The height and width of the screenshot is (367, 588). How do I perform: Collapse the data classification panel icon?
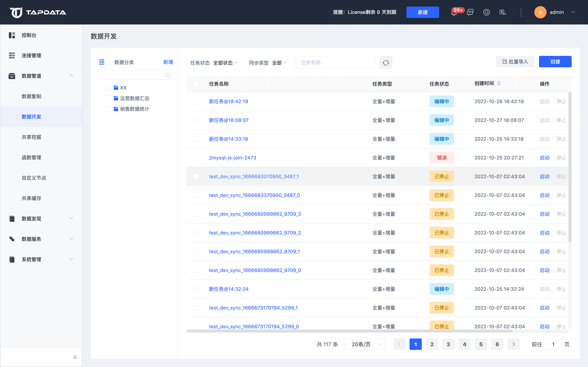(101, 62)
